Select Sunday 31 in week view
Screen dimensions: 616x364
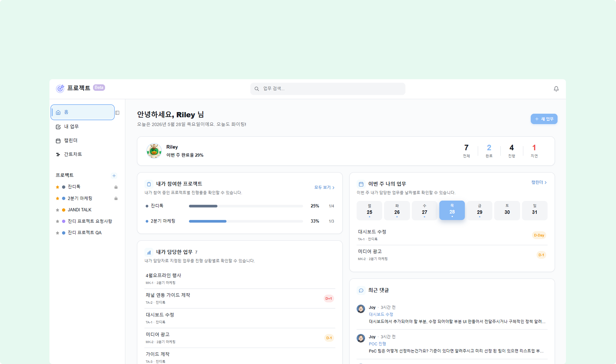point(535,210)
